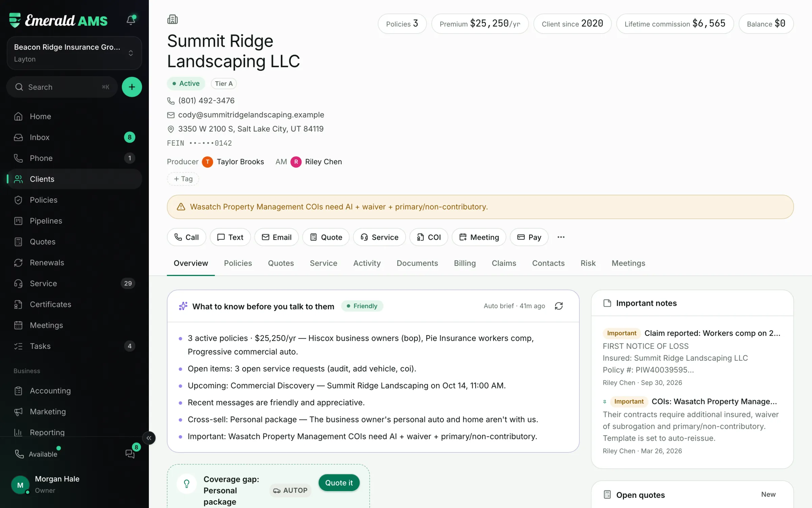Open the Service tab
The height and width of the screenshot is (508, 812).
tap(323, 263)
